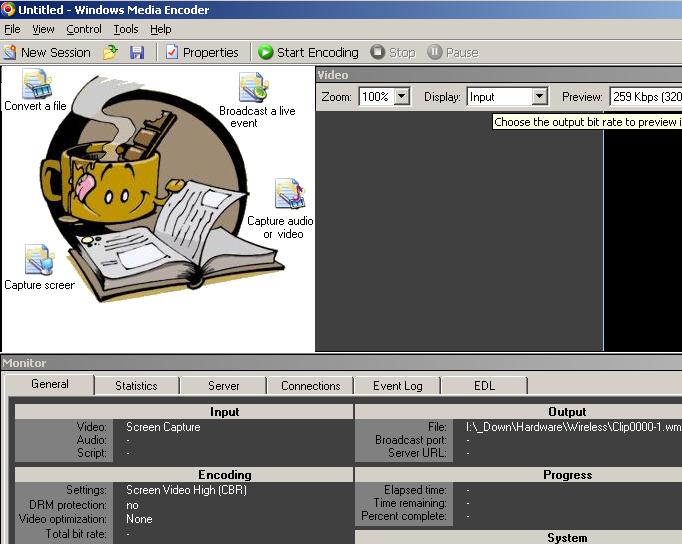Switch to the EDL tab
The height and width of the screenshot is (544, 682).
tap(485, 386)
